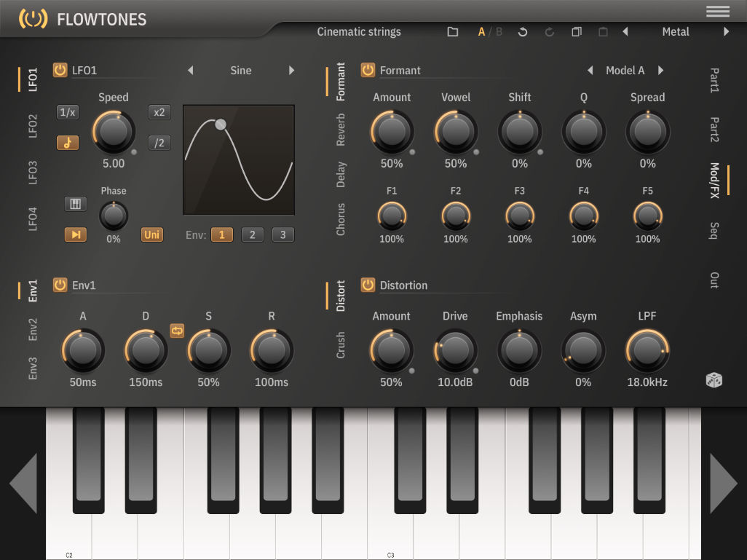
Task: Click the LFO Speed knob
Action: click(114, 132)
